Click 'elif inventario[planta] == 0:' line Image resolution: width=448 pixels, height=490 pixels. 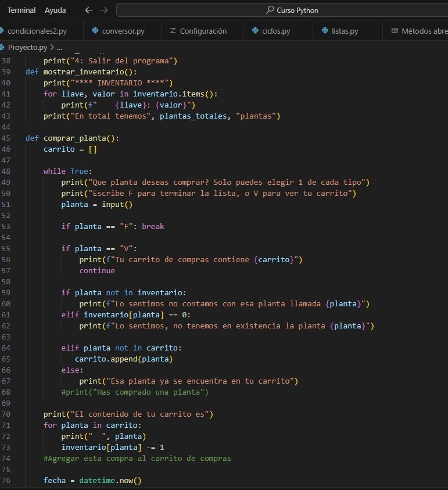click(126, 315)
